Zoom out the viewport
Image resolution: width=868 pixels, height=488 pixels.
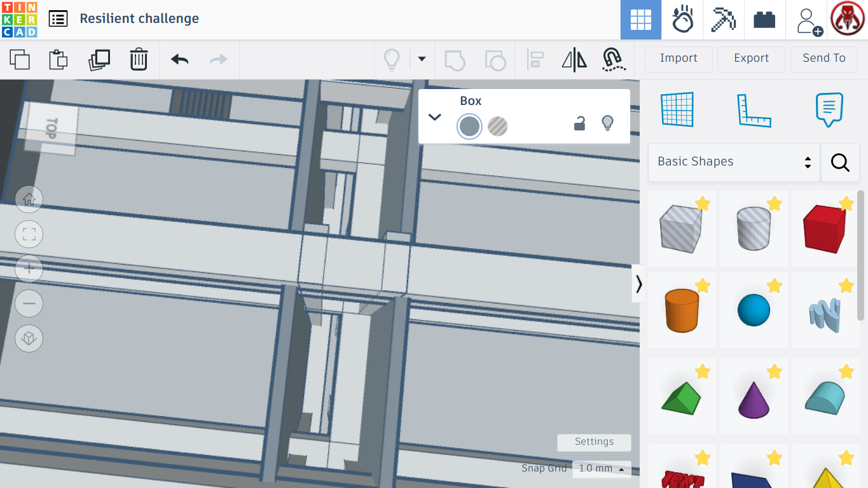[x=29, y=303]
